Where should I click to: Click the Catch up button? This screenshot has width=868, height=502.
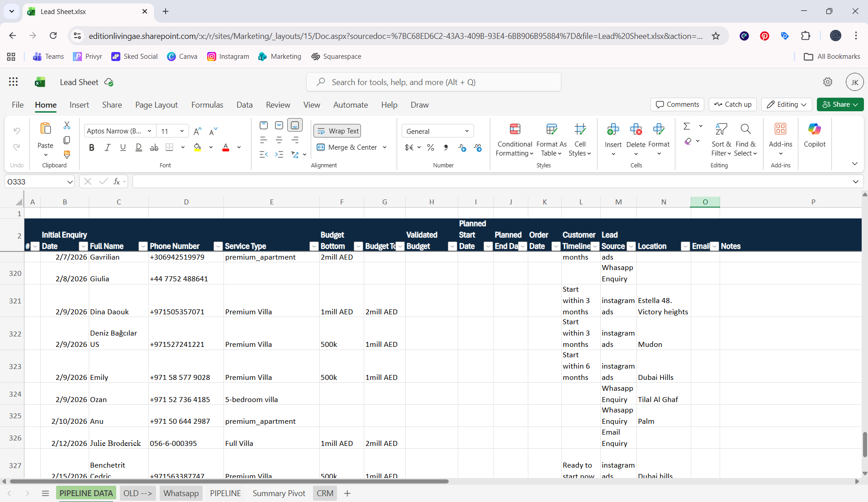(733, 104)
